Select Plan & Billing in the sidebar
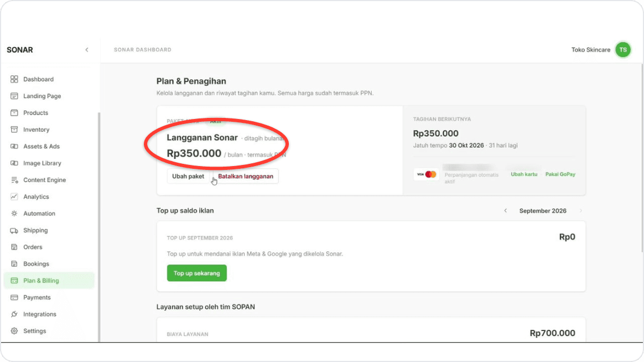 pos(49,281)
